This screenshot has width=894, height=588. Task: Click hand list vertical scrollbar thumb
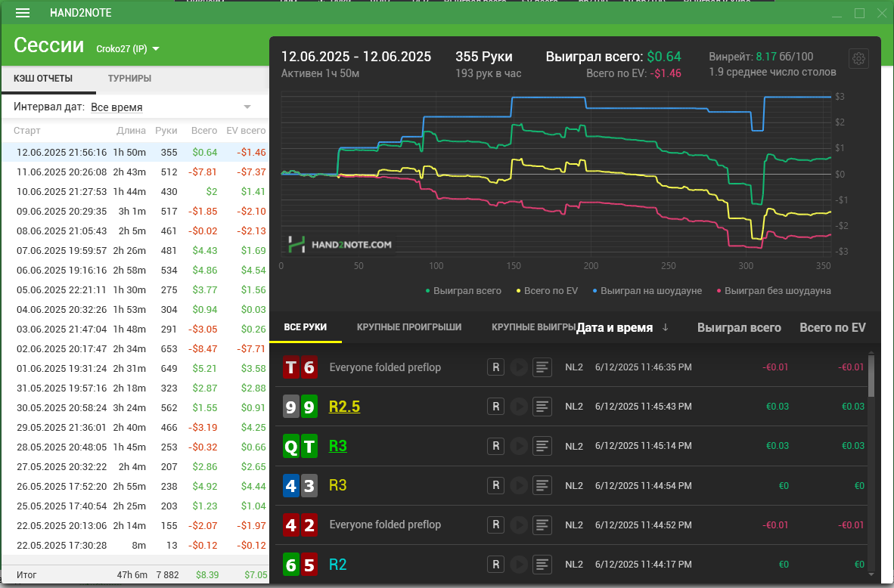pyautogui.click(x=871, y=376)
